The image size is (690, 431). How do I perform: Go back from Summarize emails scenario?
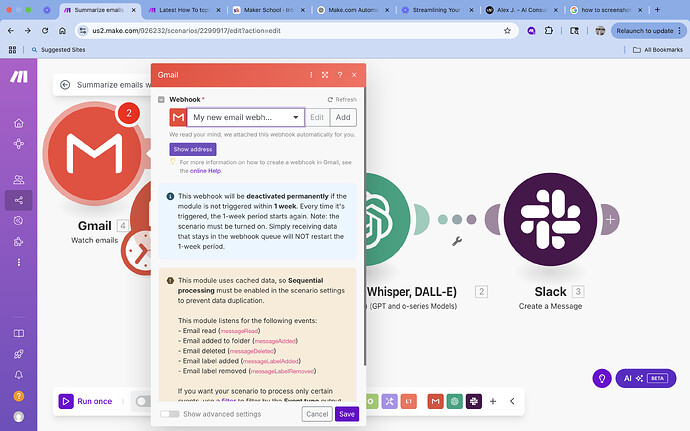tap(65, 85)
